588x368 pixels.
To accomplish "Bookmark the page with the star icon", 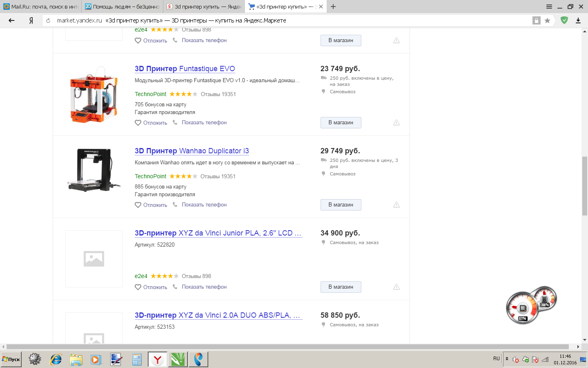I will tap(548, 20).
